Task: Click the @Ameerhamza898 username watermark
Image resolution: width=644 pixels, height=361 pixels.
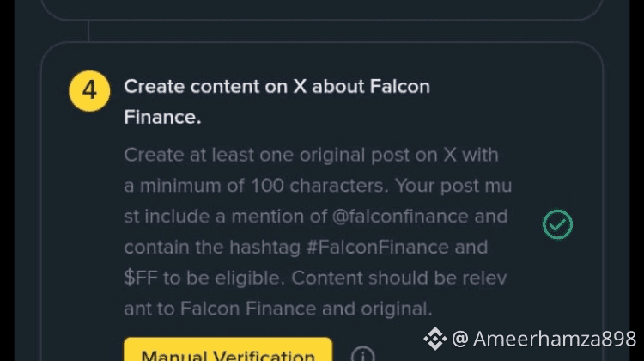Action: click(554, 339)
